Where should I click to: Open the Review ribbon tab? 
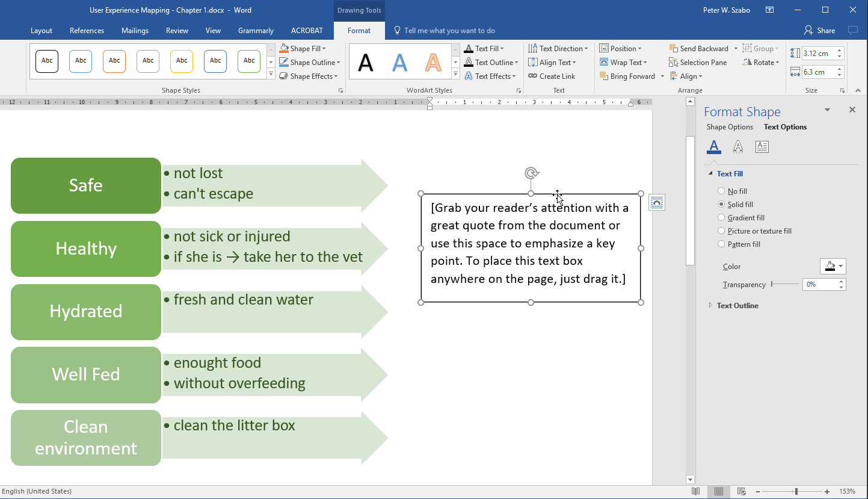[177, 31]
